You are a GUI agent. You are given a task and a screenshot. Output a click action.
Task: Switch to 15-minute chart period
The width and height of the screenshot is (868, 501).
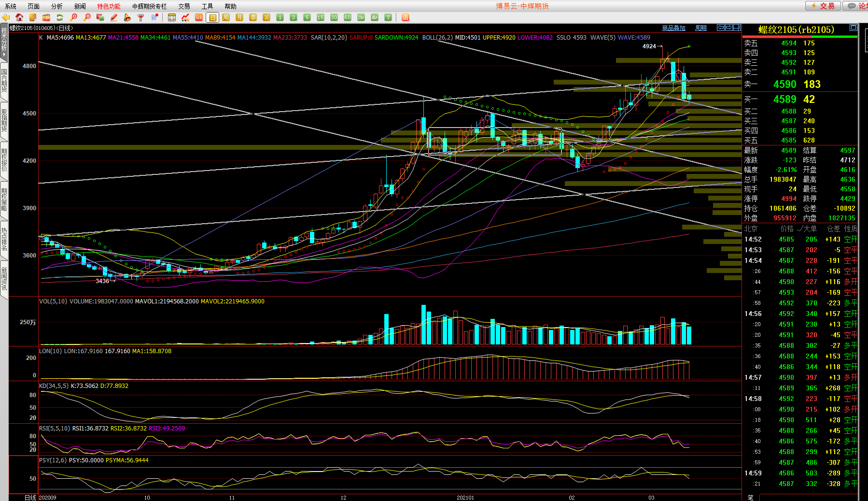coord(321,17)
